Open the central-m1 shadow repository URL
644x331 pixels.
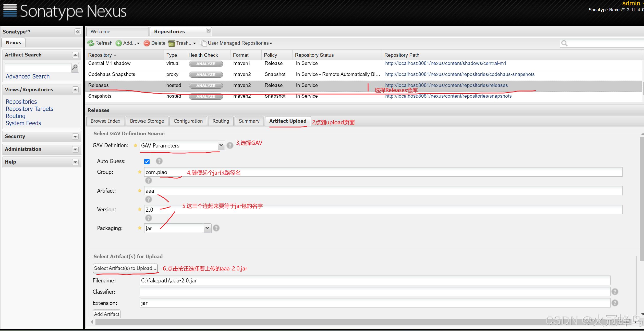pos(446,63)
